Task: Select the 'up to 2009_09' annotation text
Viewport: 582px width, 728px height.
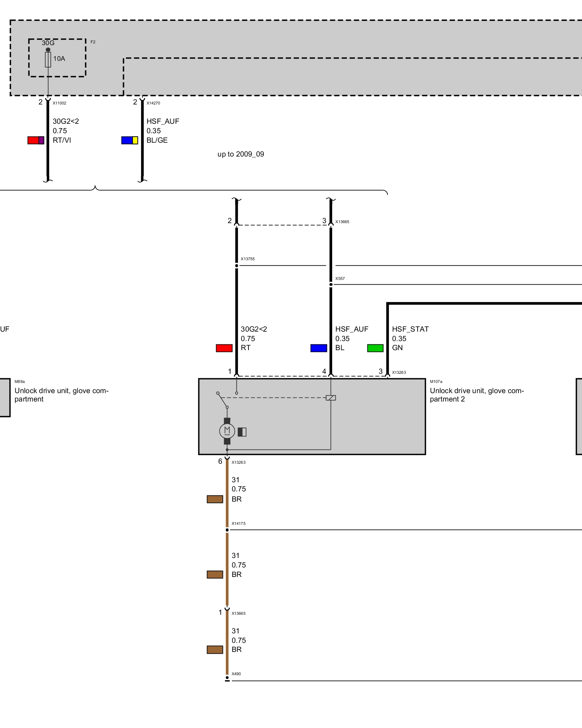Action: 241,154
